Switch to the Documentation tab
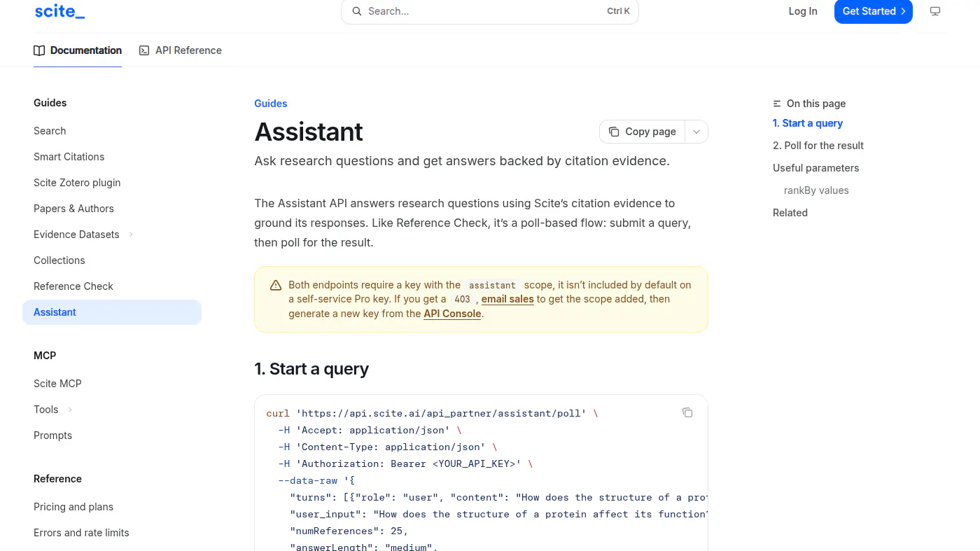The height and width of the screenshot is (551, 980). [78, 50]
